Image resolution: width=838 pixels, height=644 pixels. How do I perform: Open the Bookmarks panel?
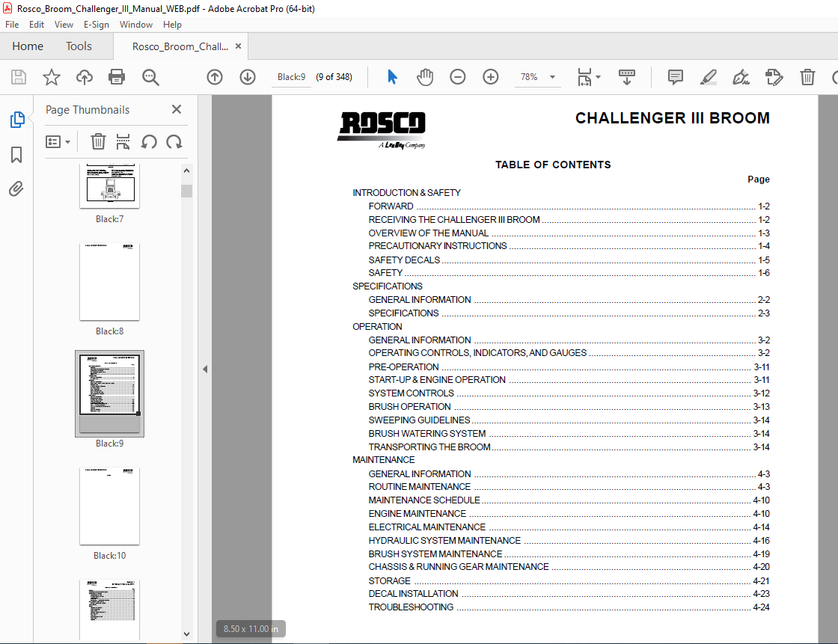click(16, 155)
